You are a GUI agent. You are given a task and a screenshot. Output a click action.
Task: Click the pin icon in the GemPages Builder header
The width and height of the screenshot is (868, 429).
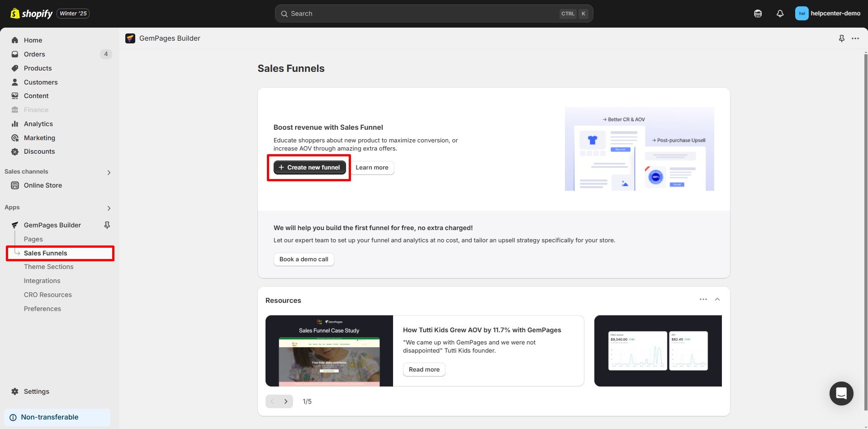click(x=841, y=38)
